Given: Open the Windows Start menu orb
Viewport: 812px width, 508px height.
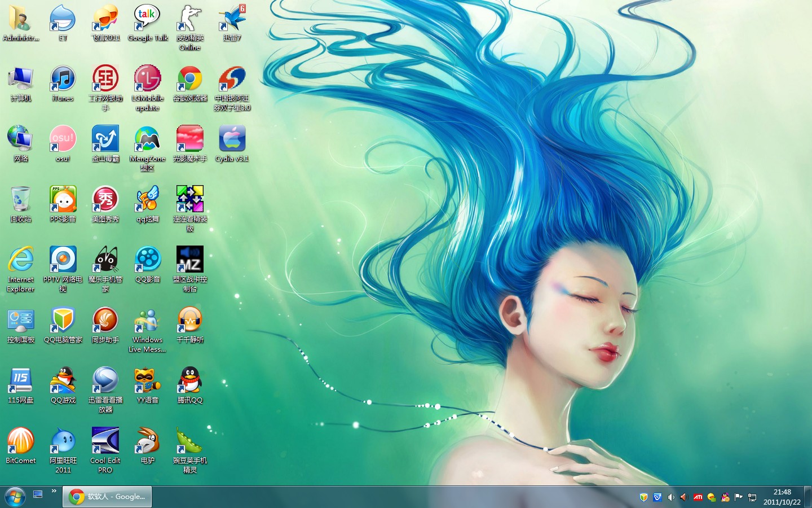Looking at the screenshot, I should click(x=15, y=497).
